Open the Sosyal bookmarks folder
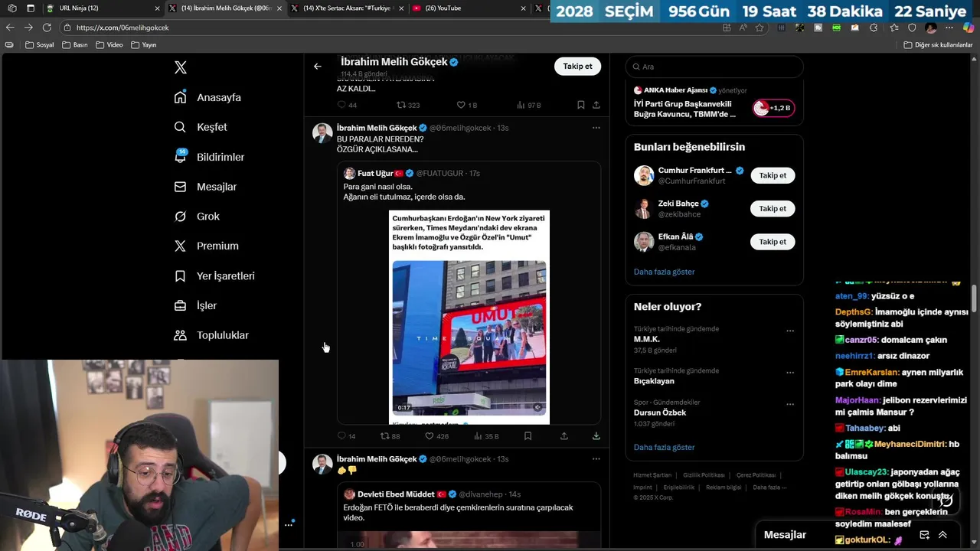 40,45
